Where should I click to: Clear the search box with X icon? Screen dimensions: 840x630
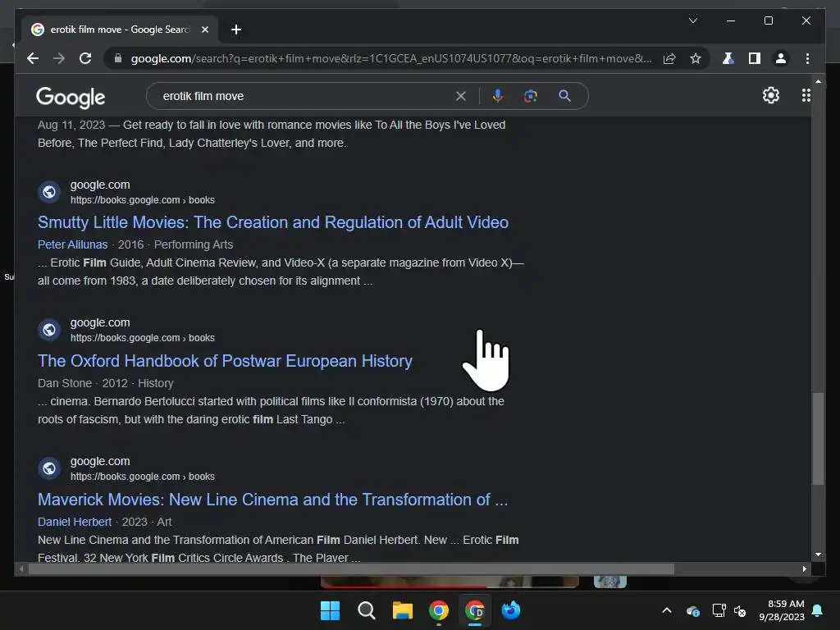[461, 96]
